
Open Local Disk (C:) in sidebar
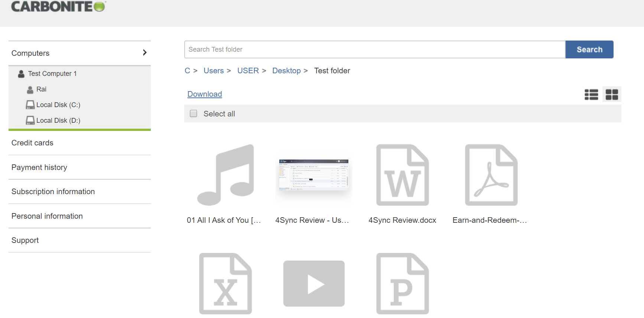click(x=58, y=105)
